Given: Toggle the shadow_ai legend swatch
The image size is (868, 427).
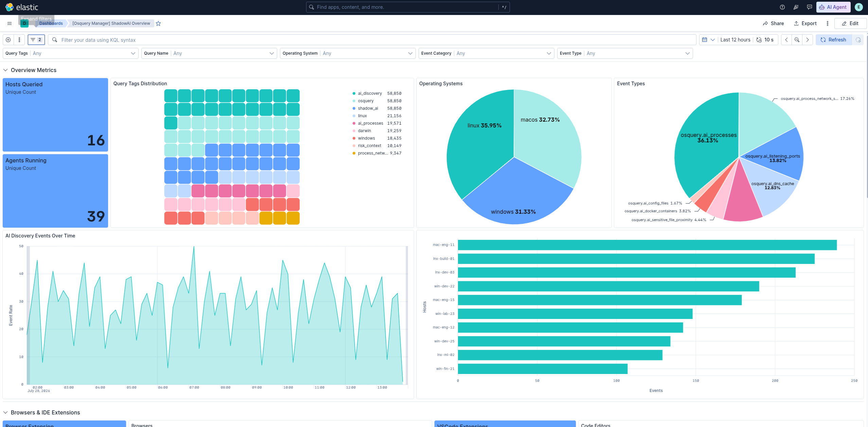Looking at the screenshot, I should click(354, 108).
